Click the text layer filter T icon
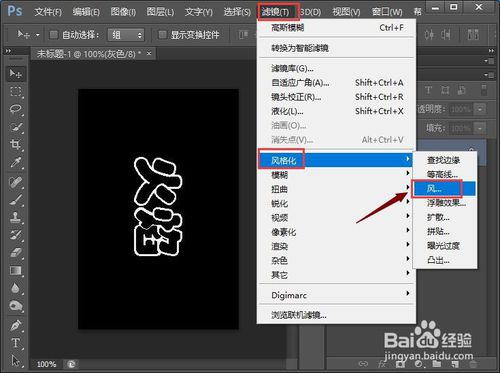500x373 pixels. coord(428,90)
